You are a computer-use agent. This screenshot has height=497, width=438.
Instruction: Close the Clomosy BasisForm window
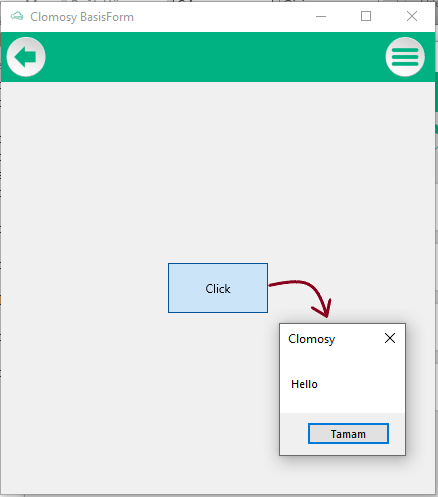click(x=412, y=16)
